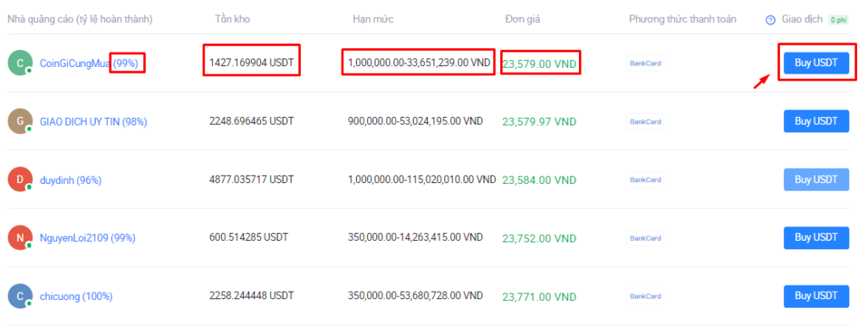Click unit price 23,579.00 VND
The image size is (868, 328).
click(x=539, y=64)
